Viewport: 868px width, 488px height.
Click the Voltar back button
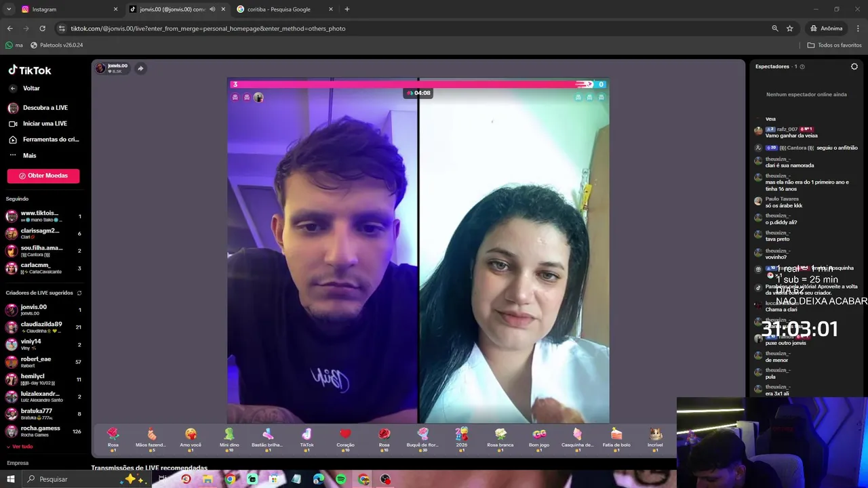point(24,88)
